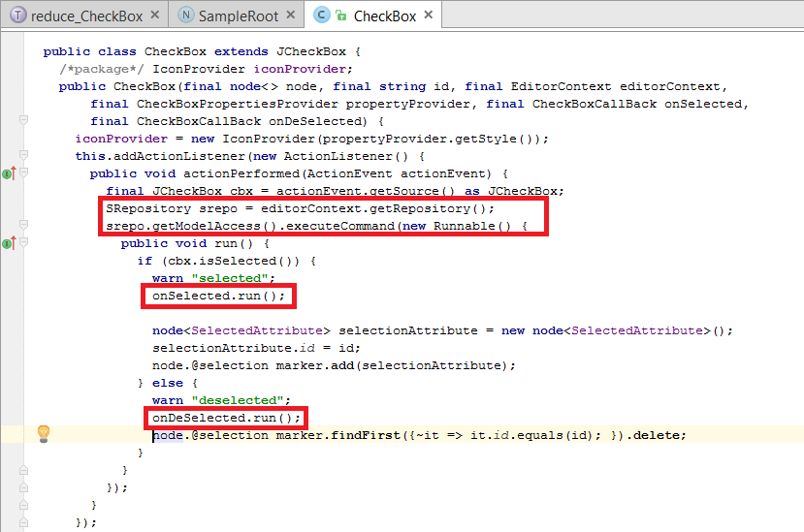Viewport: 804px width, 532px height.
Task: Switch to the SampleRoot tab
Action: [238, 16]
